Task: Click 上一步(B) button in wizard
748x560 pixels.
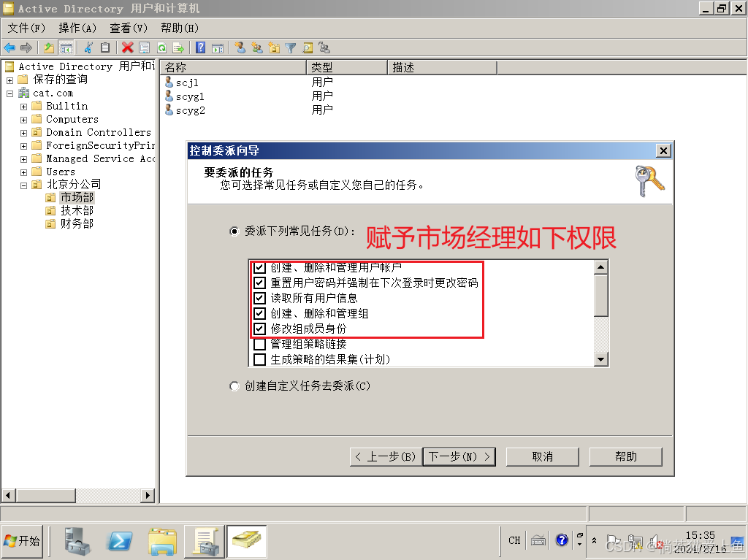Action: [x=386, y=456]
